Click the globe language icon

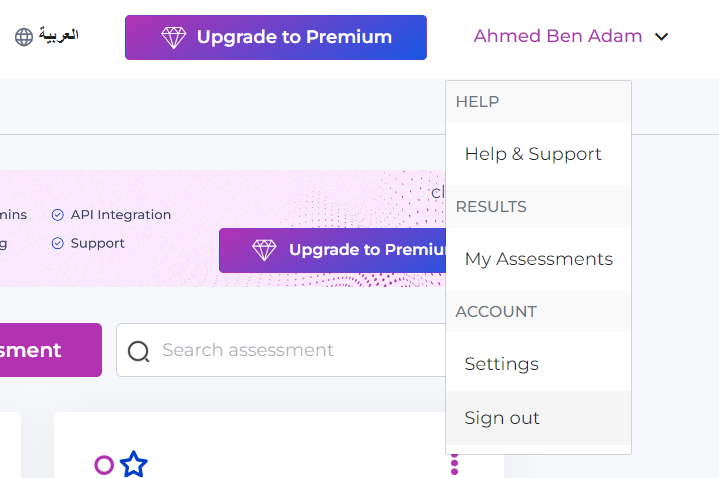coord(24,37)
